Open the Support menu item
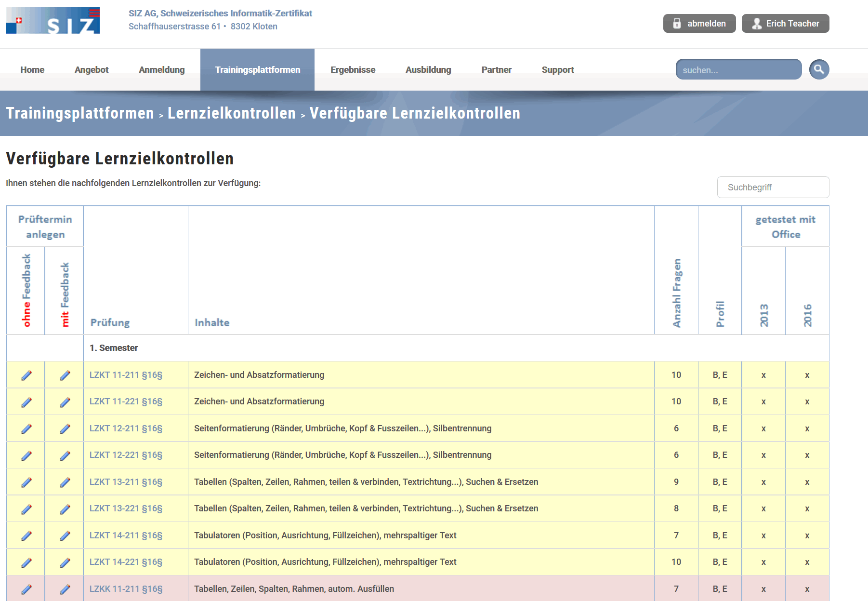The image size is (868, 601). click(558, 70)
